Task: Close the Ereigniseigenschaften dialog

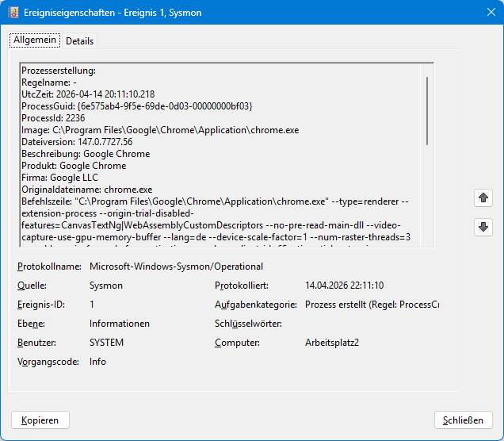Action: [x=491, y=12]
